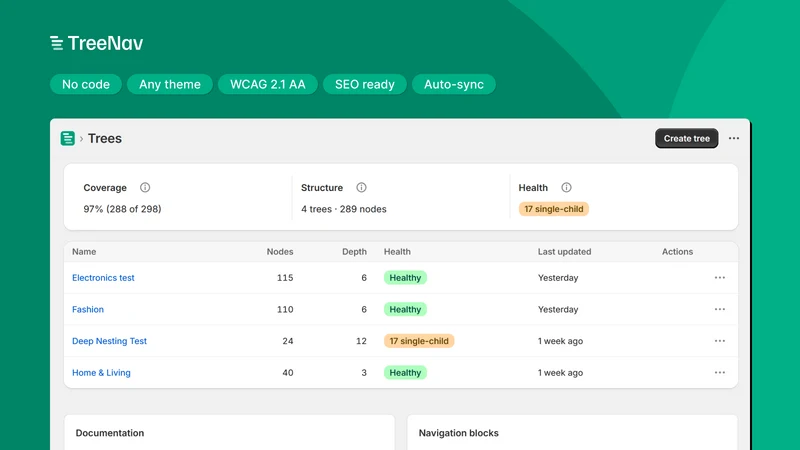The image size is (800, 450).
Task: Click 1 week ago in Deep Nesting Test row
Action: click(560, 341)
